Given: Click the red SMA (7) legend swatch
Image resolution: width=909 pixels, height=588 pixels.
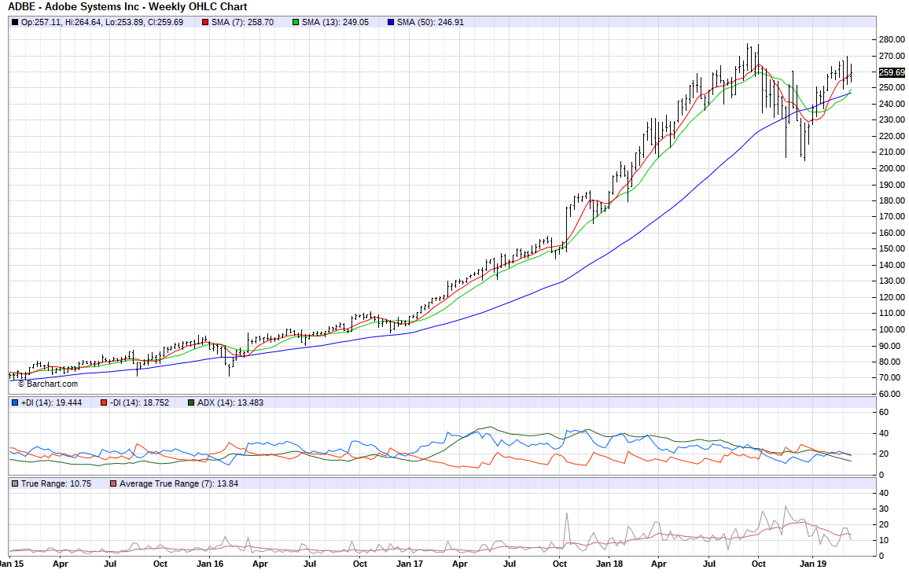Looking at the screenshot, I should (205, 23).
